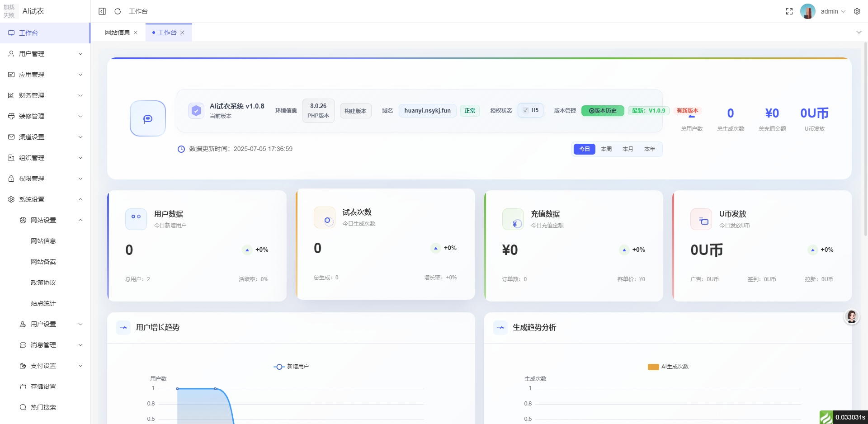868x424 pixels.
Task: Click the U币发放 card icon
Action: pos(702,219)
